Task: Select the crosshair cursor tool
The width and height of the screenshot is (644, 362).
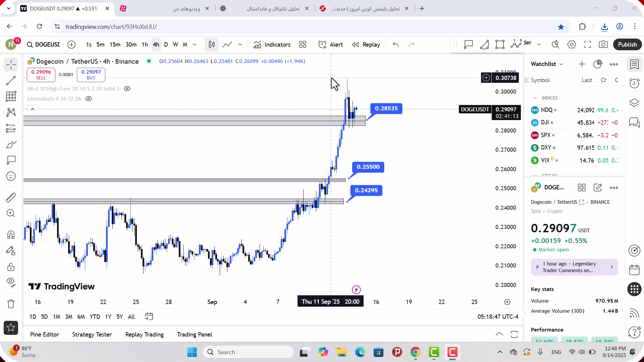Action: coord(11,65)
